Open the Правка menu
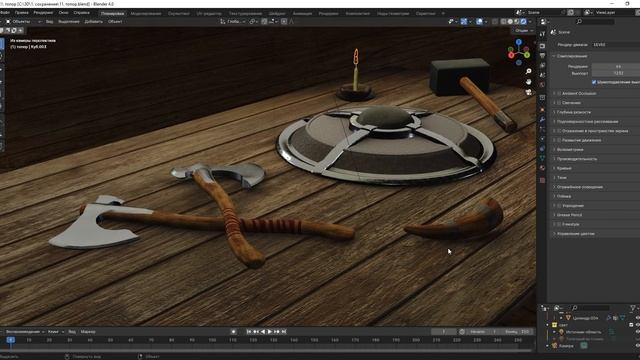Screen dimensions: 640x360 coord(22,13)
